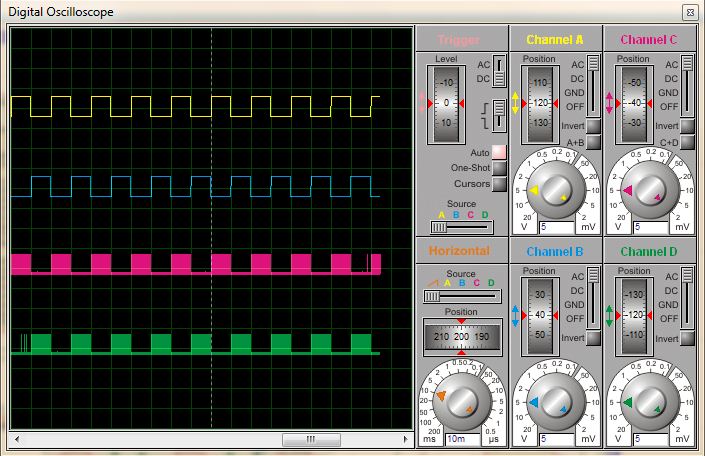The height and width of the screenshot is (456, 705).
Task: Click Channel B volts value field
Action: [557, 439]
